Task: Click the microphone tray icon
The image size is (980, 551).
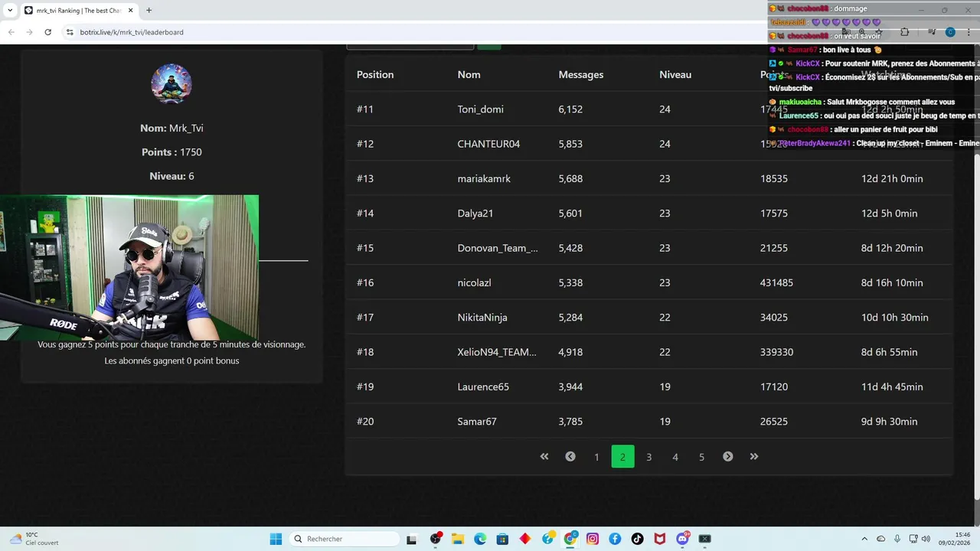Action: [x=897, y=539]
